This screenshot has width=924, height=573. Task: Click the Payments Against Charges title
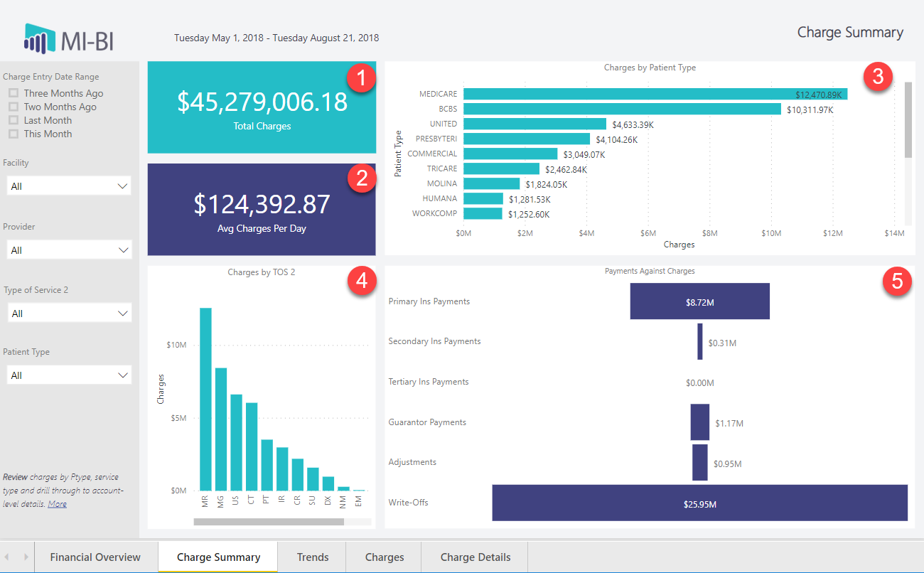(650, 271)
